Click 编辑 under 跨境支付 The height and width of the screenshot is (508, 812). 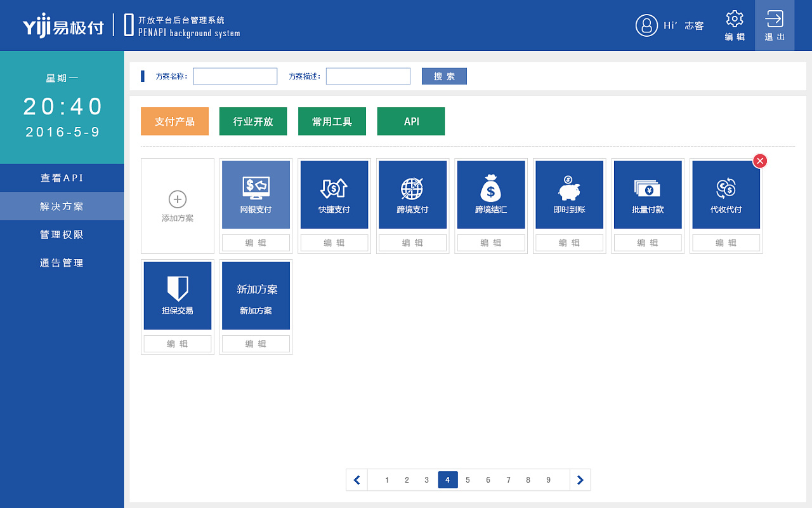click(x=413, y=243)
